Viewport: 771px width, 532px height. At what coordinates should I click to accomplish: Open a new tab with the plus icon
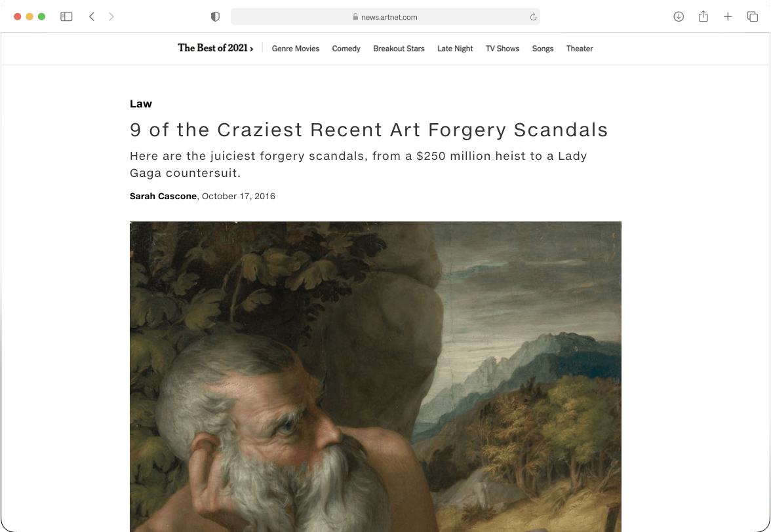click(x=728, y=16)
